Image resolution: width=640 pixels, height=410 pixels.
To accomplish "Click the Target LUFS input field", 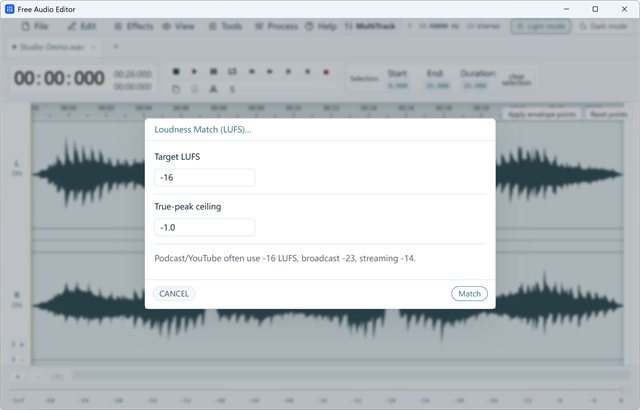I will pos(204,177).
